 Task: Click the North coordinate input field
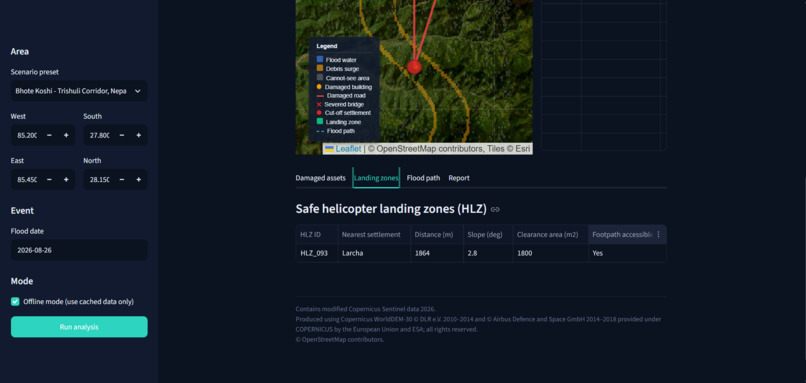(99, 179)
